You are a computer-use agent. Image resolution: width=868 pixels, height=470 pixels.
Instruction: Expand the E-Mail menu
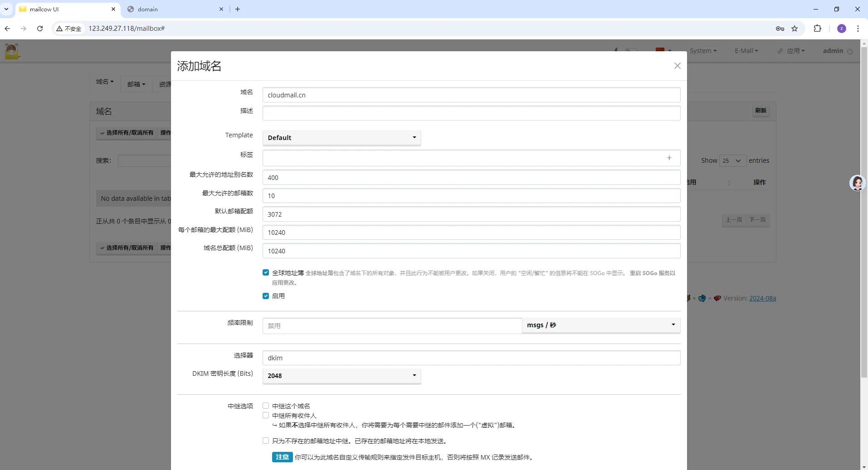pos(746,51)
